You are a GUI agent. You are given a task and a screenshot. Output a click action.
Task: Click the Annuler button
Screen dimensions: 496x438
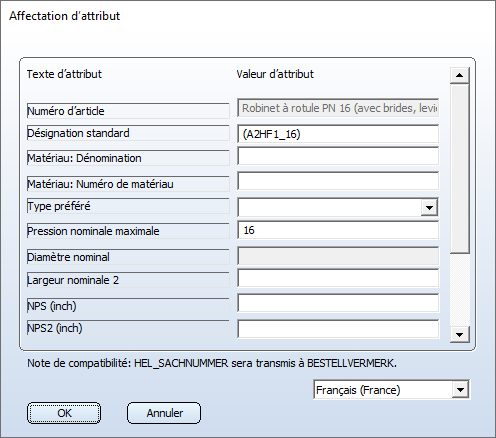(164, 413)
